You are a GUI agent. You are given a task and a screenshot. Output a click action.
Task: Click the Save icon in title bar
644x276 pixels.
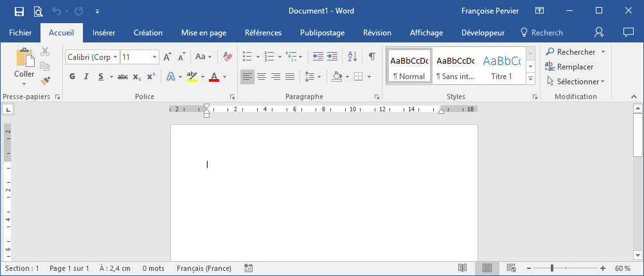pyautogui.click(x=19, y=11)
